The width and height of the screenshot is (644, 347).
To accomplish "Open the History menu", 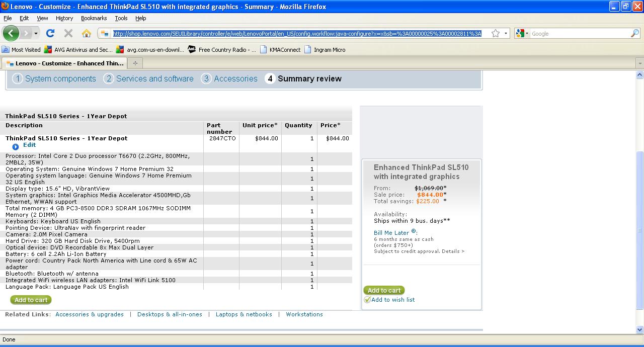I will click(64, 18).
